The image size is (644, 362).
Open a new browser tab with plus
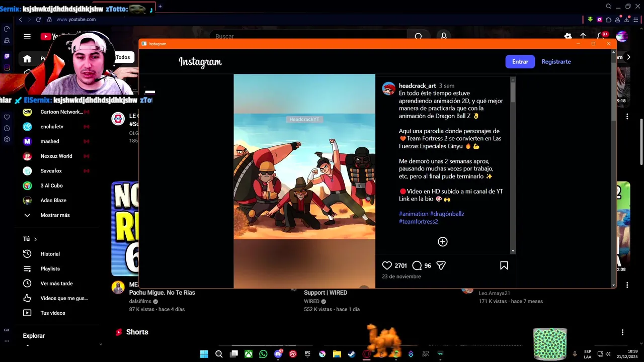pyautogui.click(x=160, y=7)
